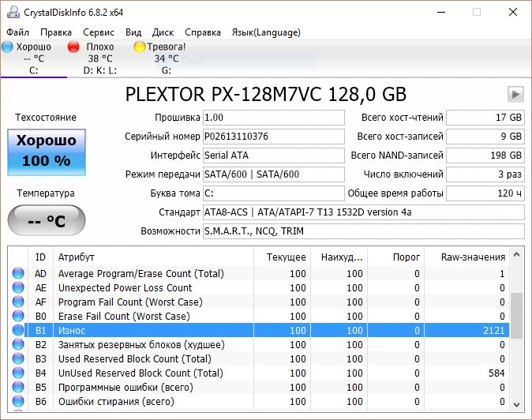The image size is (532, 420).
Task: Click the Порог column header
Action: coord(395,257)
